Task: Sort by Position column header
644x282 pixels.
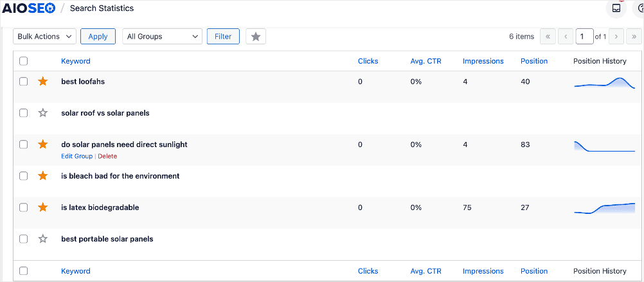Action: click(x=534, y=61)
